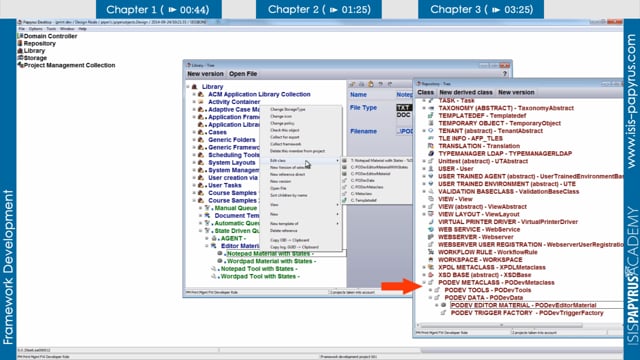Click the ACM Application Library Collection icon
The width and height of the screenshot is (640, 360).
201,94
